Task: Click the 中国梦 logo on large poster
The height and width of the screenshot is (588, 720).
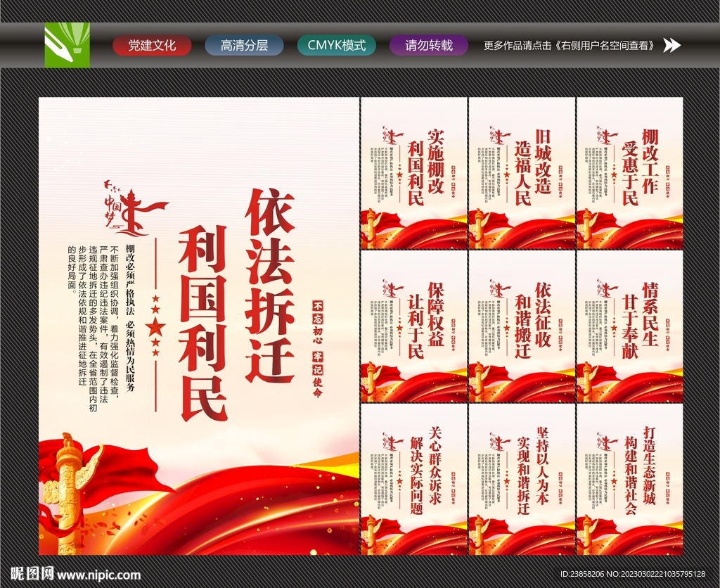Action: (x=135, y=207)
